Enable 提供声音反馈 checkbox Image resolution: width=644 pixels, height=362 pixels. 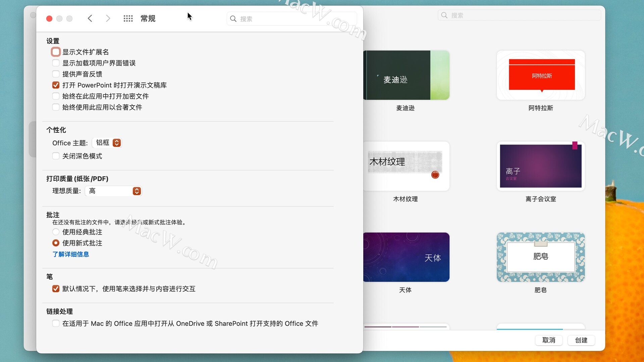click(x=56, y=74)
